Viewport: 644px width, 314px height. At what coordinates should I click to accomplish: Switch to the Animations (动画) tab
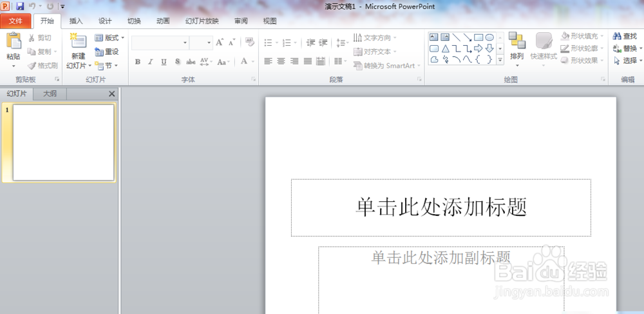[x=163, y=21]
